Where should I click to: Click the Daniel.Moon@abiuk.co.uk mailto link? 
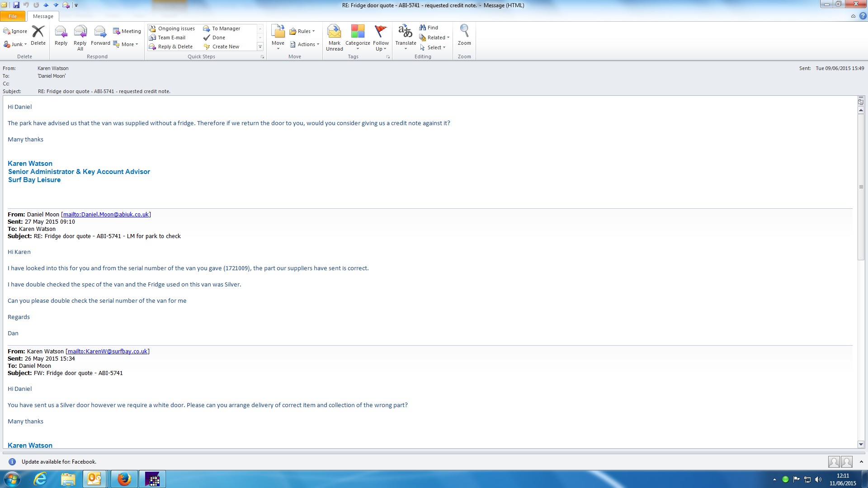(106, 215)
